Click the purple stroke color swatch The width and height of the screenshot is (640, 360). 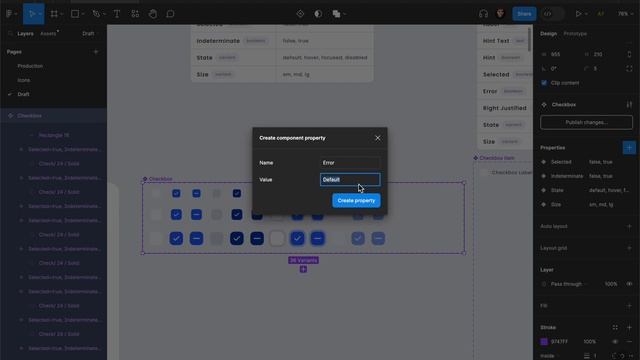tap(544, 342)
